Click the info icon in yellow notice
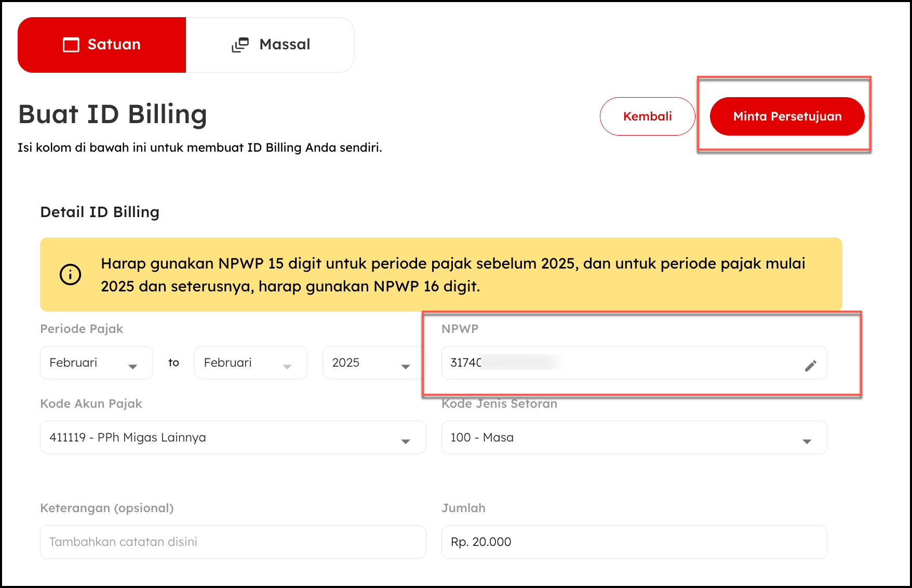 71,274
